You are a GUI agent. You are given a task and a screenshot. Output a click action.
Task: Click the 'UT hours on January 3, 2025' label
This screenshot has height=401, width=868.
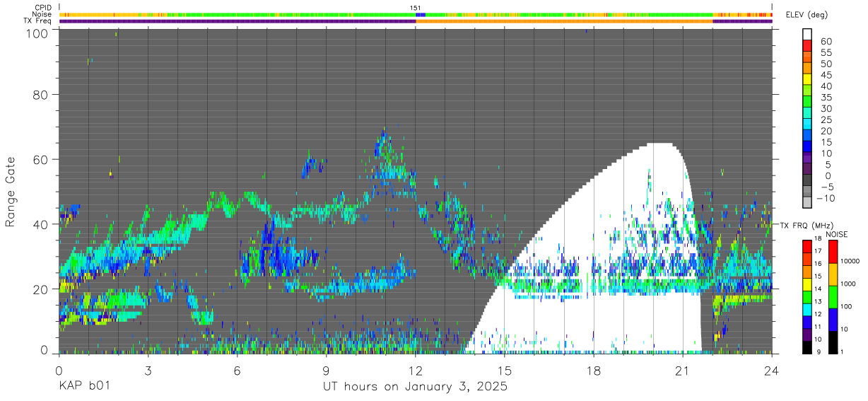pos(415,387)
